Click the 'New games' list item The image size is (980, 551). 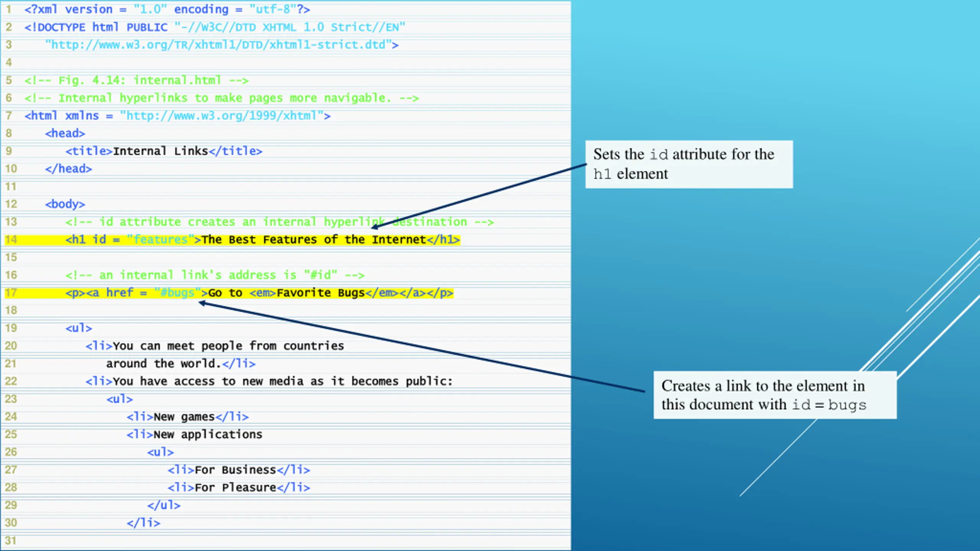click(x=188, y=417)
